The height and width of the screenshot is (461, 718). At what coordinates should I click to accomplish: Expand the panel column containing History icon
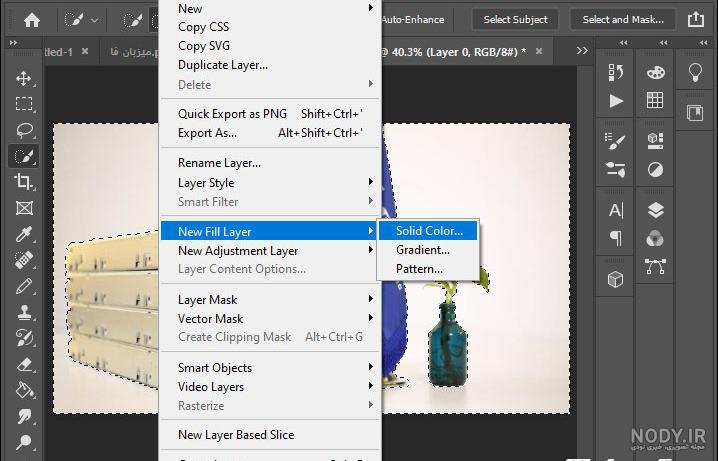click(x=623, y=43)
